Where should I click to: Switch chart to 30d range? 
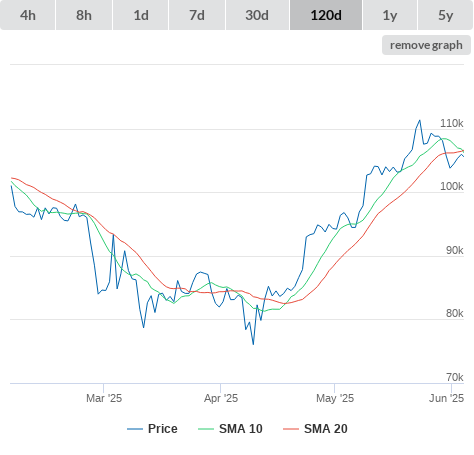[257, 15]
